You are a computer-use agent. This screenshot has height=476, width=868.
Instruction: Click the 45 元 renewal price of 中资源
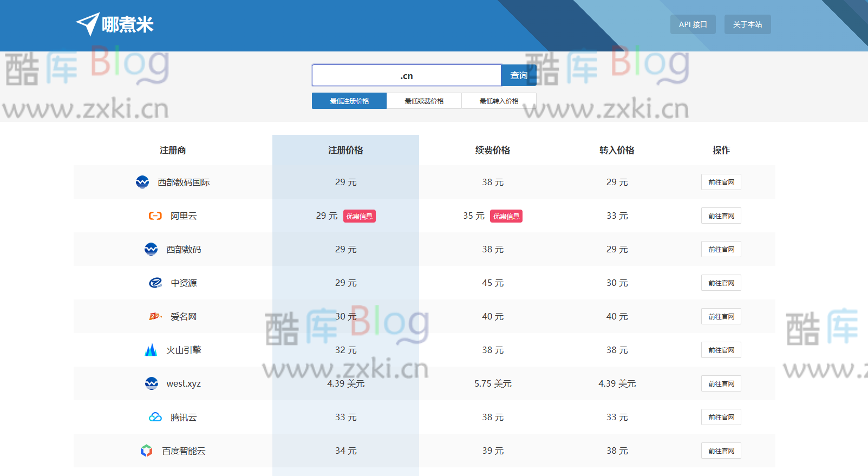tap(493, 283)
